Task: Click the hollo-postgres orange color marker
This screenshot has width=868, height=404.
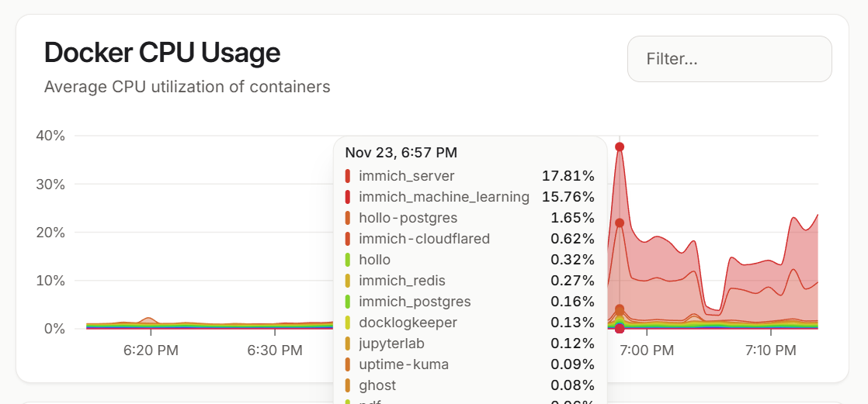Action: pyautogui.click(x=348, y=218)
